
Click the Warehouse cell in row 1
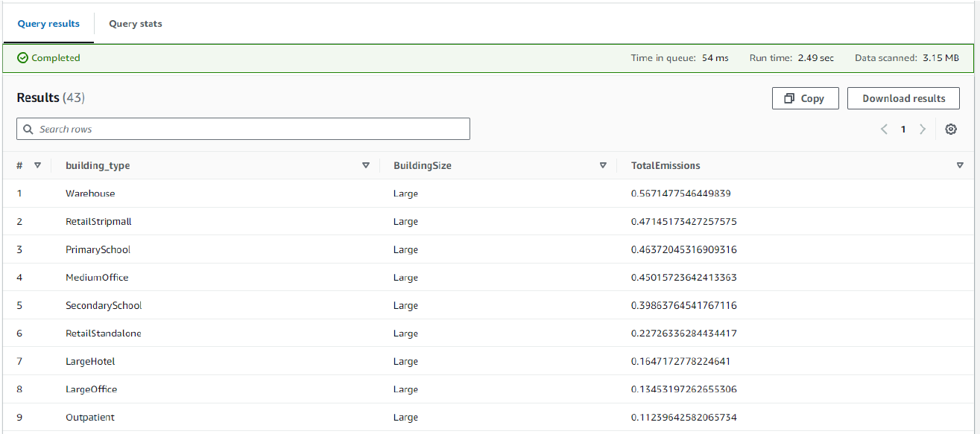[x=90, y=194]
